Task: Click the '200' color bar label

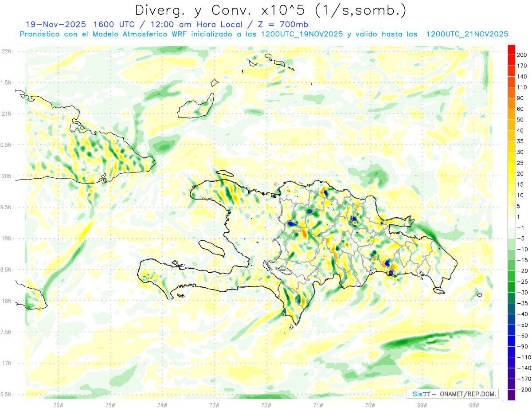Action: tap(522, 55)
